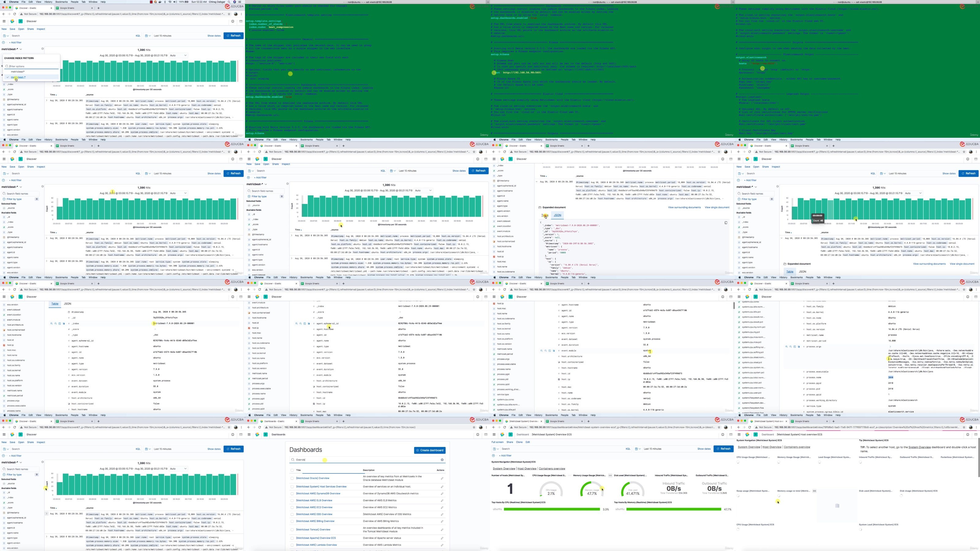Click View surrounding documents above JSON tab
This screenshot has width=980, height=551.
(684, 208)
